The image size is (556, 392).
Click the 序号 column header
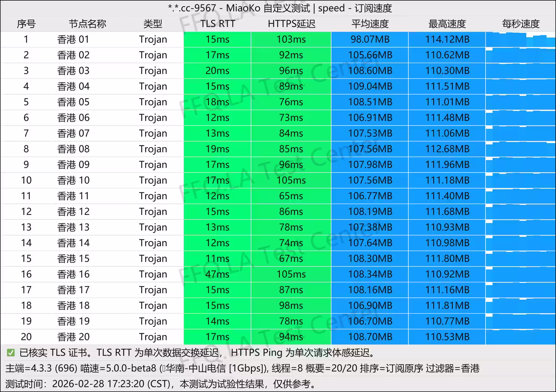pyautogui.click(x=26, y=24)
